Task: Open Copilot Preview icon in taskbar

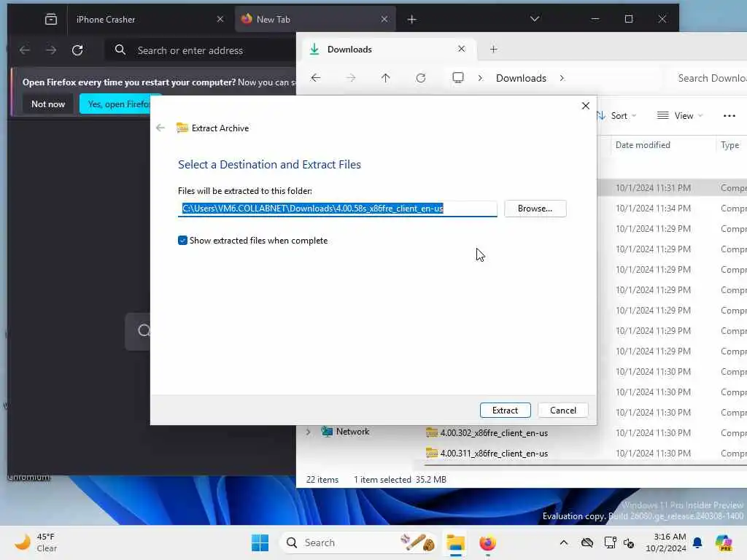Action: (723, 542)
